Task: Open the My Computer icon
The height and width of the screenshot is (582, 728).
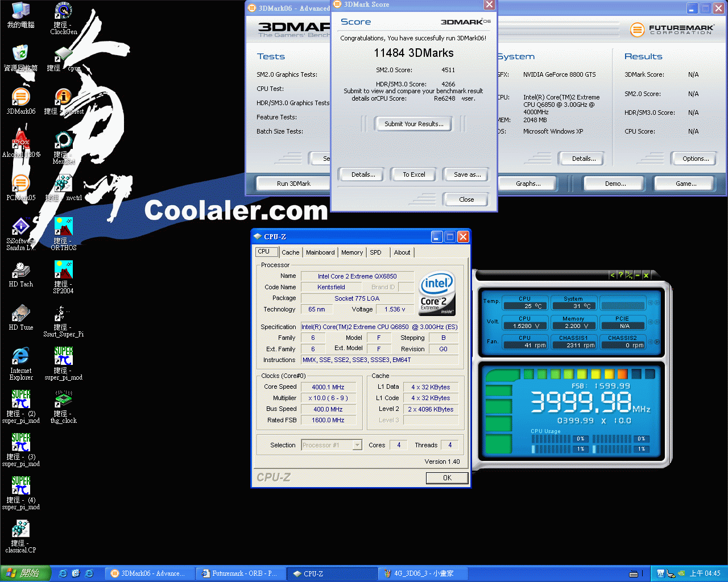Action: (20, 15)
